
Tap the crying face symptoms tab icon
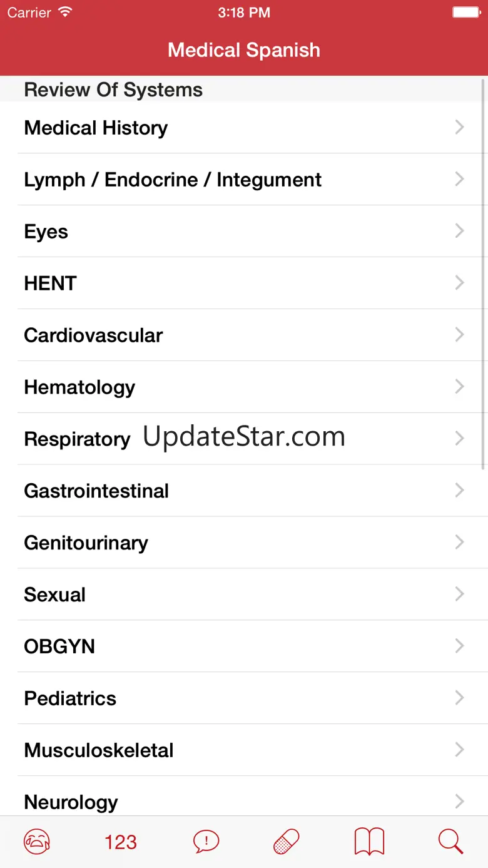coord(37,841)
